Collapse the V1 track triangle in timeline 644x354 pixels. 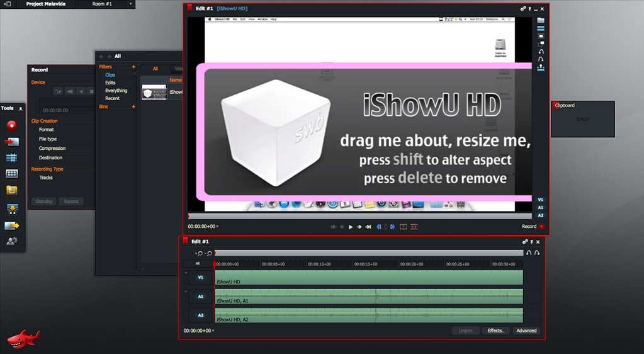[186, 273]
